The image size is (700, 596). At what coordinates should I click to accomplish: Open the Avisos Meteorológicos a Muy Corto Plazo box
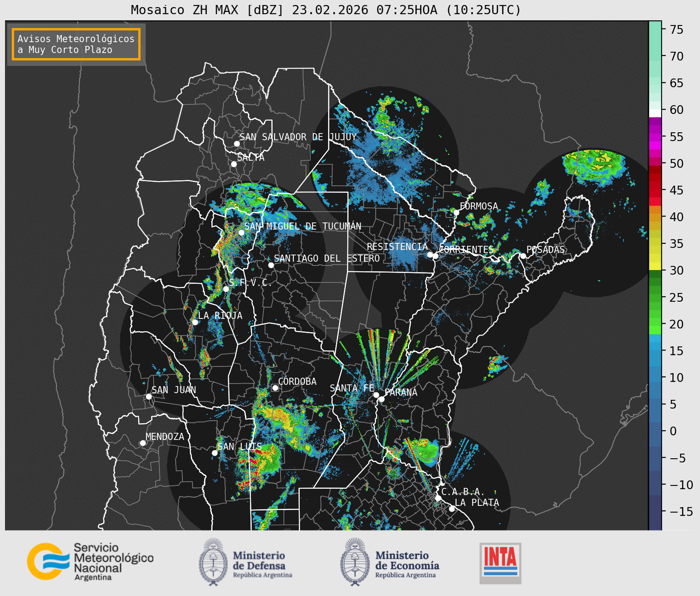pyautogui.click(x=76, y=44)
